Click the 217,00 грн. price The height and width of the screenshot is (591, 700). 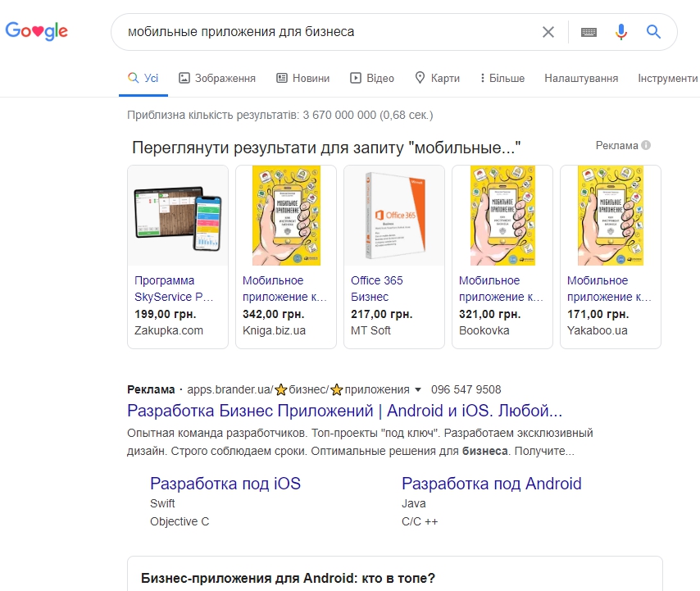click(382, 314)
